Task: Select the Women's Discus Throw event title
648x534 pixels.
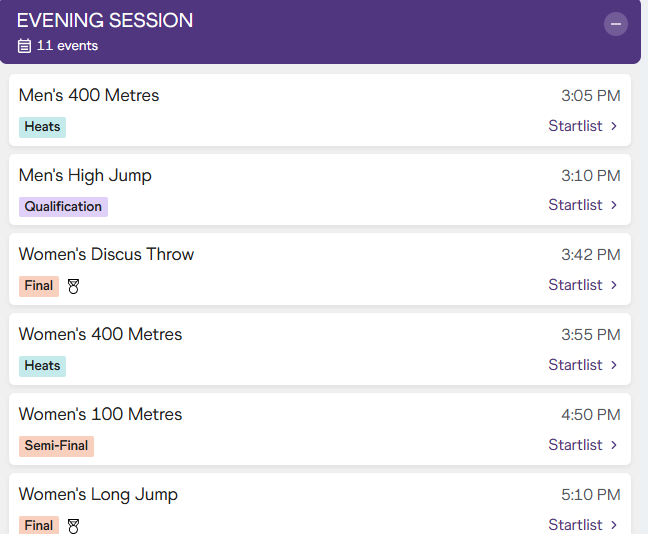Action: point(106,254)
